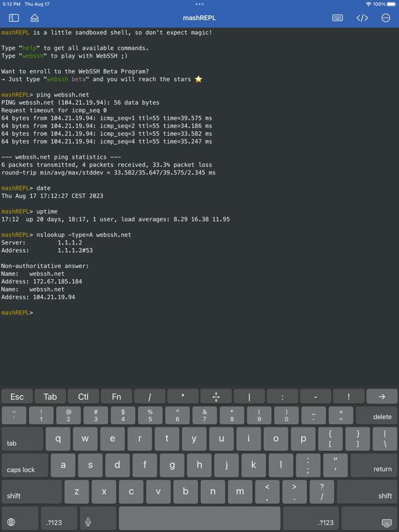Screen dimensions: 399x532
Task: Tap the delete key
Action: [376, 416]
